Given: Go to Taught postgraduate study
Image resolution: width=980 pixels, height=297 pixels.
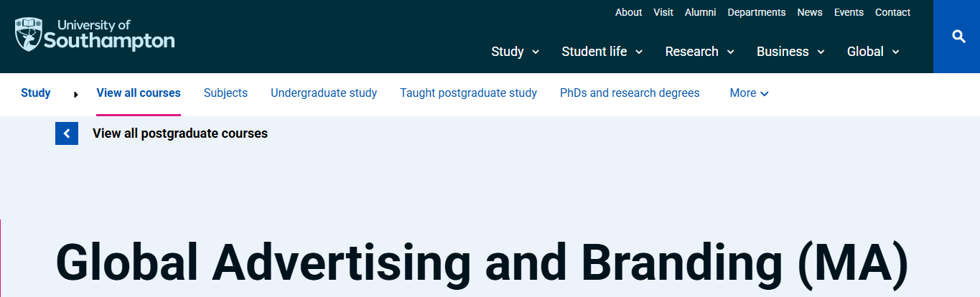Looking at the screenshot, I should click(468, 93).
